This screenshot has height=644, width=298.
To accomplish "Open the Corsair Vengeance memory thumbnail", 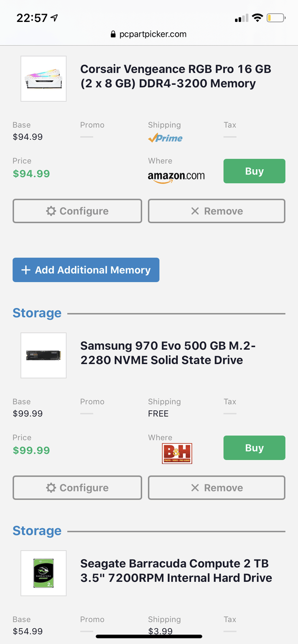I will pyautogui.click(x=44, y=79).
